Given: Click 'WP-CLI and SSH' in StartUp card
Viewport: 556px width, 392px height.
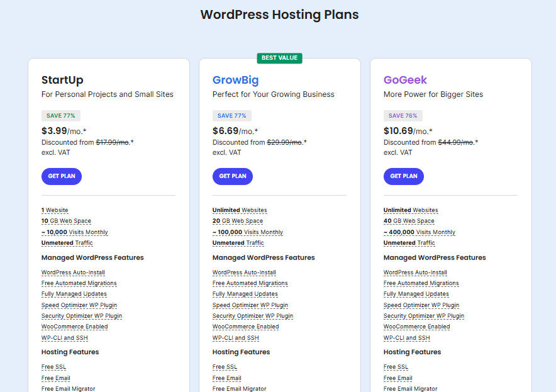Looking at the screenshot, I should click(x=65, y=338).
